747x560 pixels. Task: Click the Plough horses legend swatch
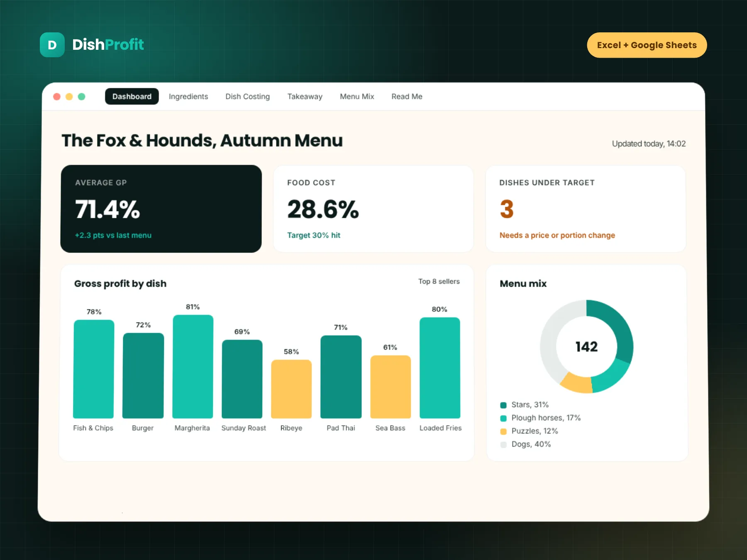click(x=503, y=419)
